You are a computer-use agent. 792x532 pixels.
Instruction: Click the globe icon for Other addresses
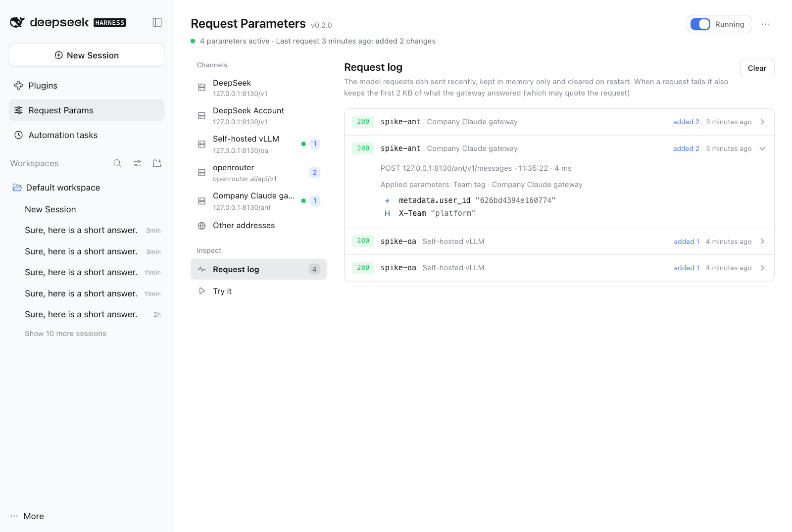pos(201,226)
